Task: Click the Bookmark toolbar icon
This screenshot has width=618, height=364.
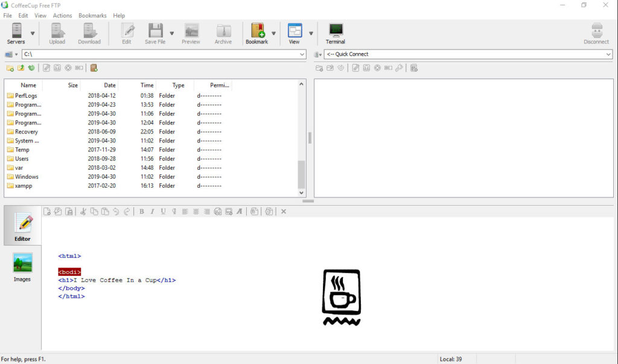Action: click(x=257, y=33)
